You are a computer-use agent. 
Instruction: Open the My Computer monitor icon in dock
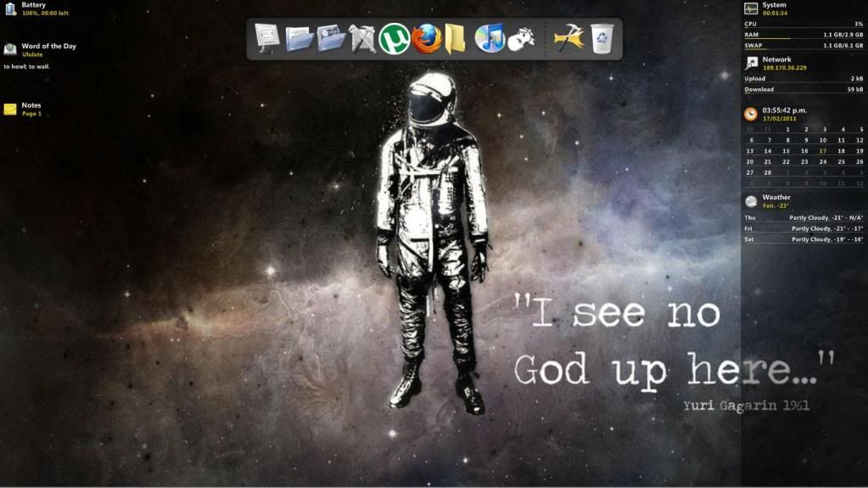[x=267, y=38]
